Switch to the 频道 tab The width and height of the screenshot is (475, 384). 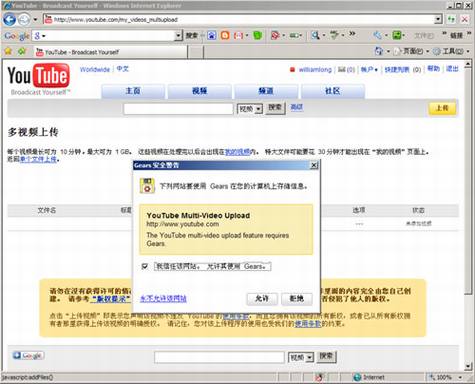coord(266,91)
